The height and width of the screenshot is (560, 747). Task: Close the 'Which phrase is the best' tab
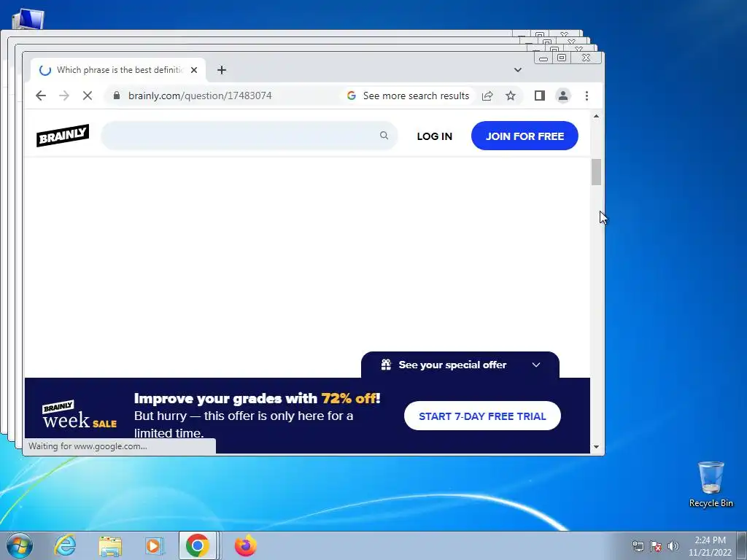point(194,70)
